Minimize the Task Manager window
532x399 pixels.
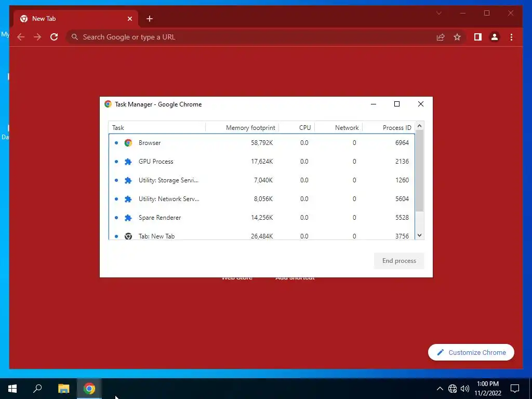[x=374, y=104]
